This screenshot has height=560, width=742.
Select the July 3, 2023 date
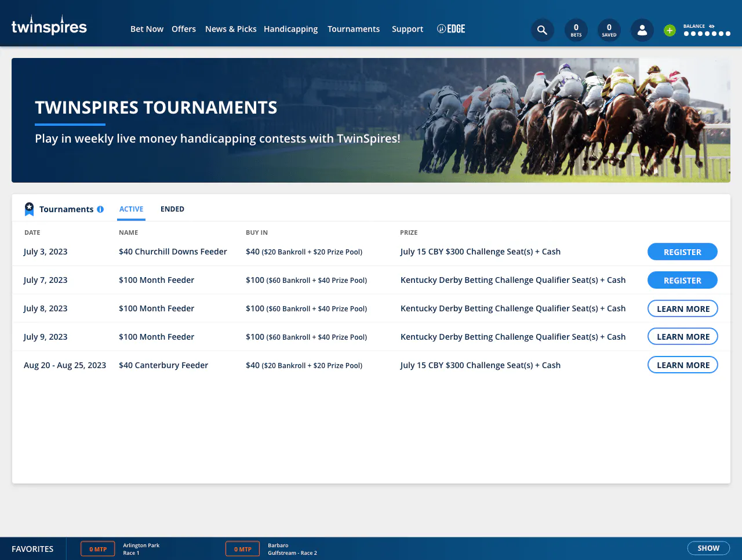(45, 252)
